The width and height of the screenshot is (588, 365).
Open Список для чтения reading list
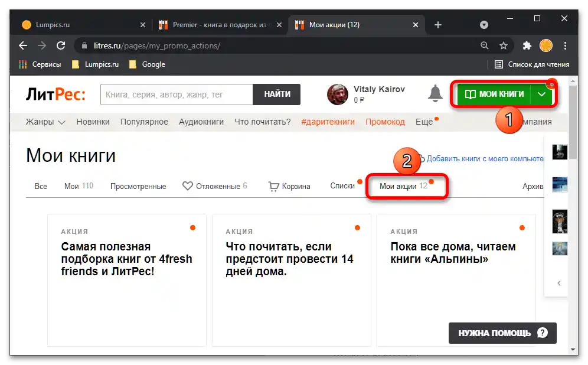coord(532,64)
